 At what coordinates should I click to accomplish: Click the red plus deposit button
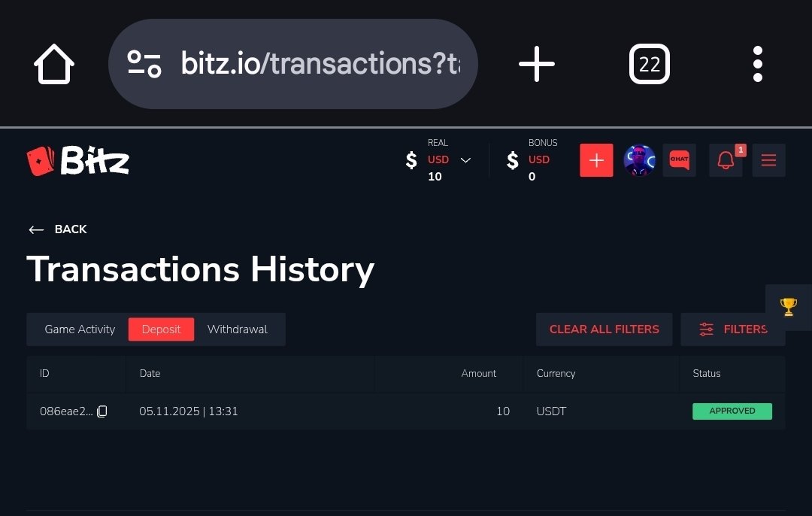pos(596,160)
